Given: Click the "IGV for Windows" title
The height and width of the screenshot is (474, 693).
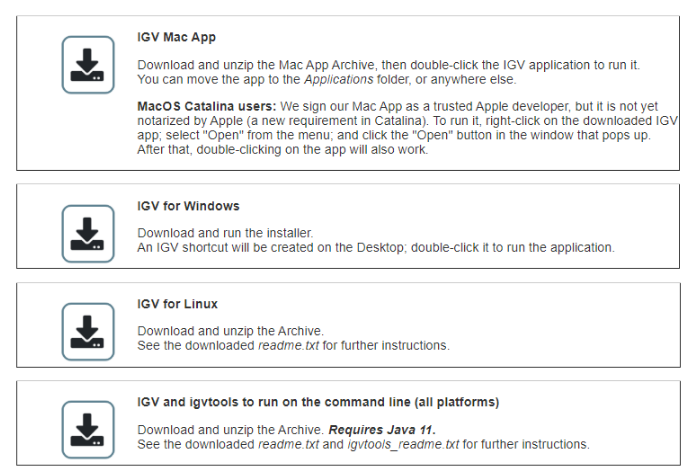Looking at the screenshot, I should (x=188, y=206).
